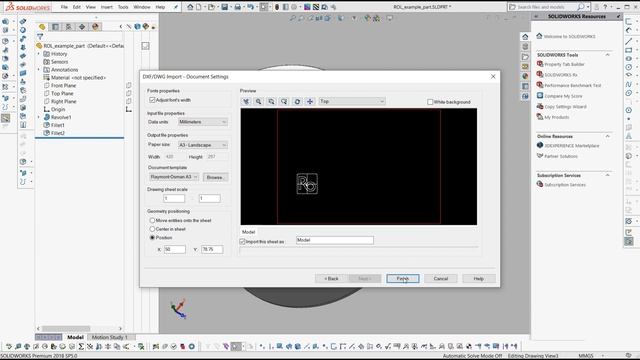Screen dimensions: 640x360
Task: Open the Insert menu
Action: 107,7
